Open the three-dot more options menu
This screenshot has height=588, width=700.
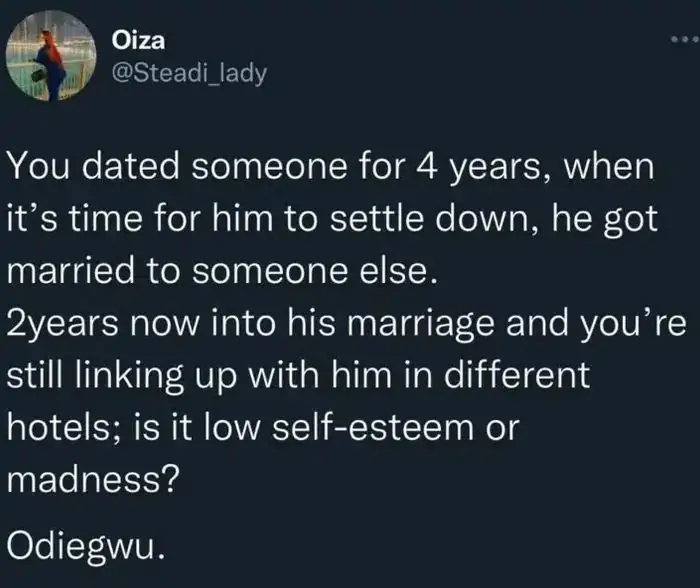(x=681, y=39)
